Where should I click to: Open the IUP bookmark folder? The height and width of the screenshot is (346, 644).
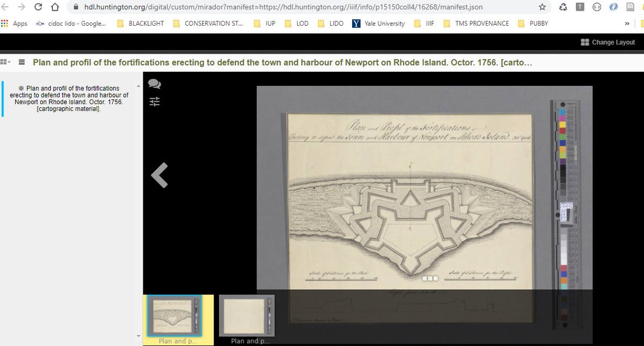click(x=265, y=24)
